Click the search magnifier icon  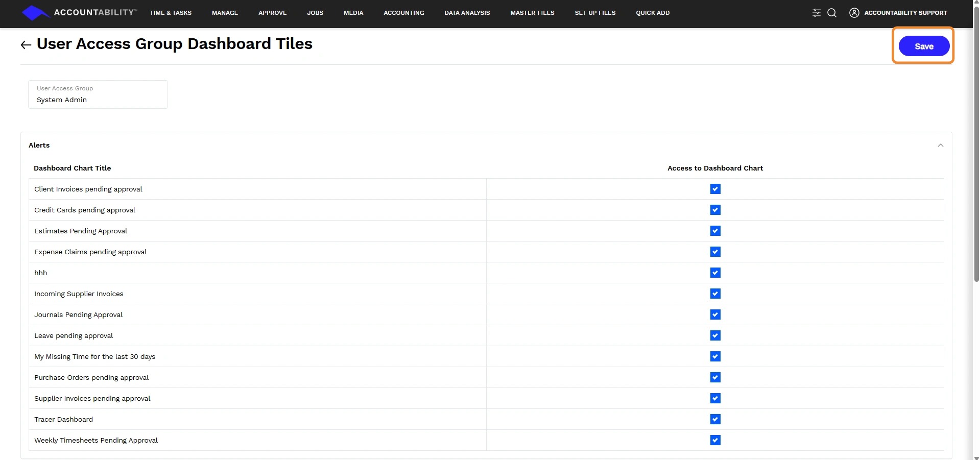pyautogui.click(x=832, y=13)
